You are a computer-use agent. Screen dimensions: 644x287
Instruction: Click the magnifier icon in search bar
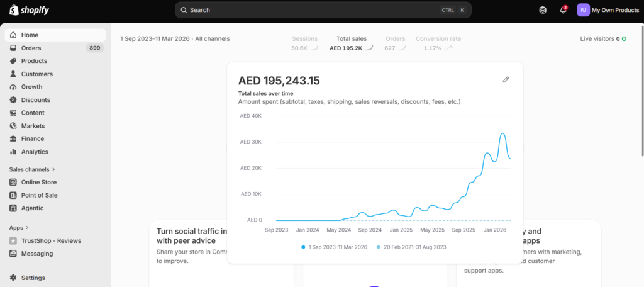click(x=184, y=10)
